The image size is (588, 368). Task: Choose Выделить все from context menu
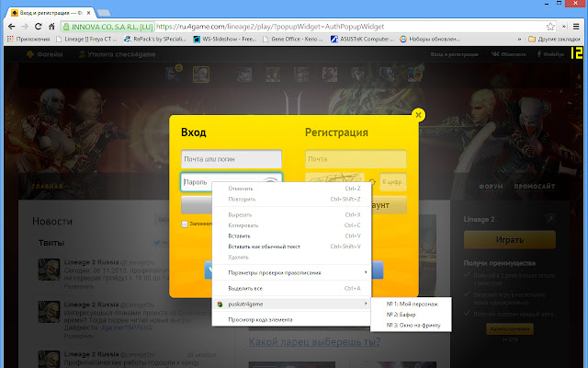tap(292, 288)
